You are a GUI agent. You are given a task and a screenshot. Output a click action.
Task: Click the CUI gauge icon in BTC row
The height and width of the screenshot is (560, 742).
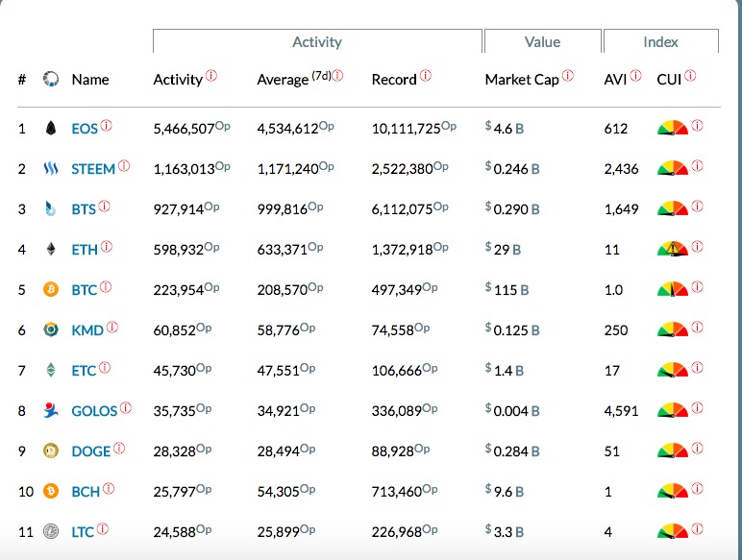673,289
